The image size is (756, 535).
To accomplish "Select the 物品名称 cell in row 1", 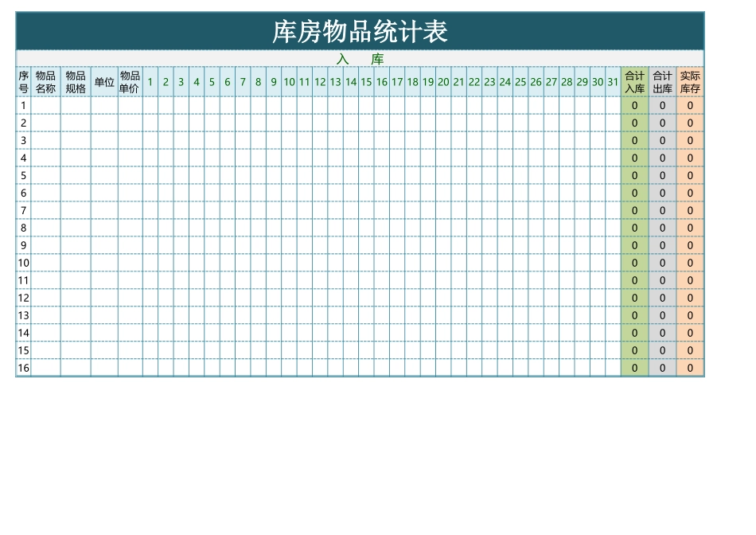I will point(45,105).
